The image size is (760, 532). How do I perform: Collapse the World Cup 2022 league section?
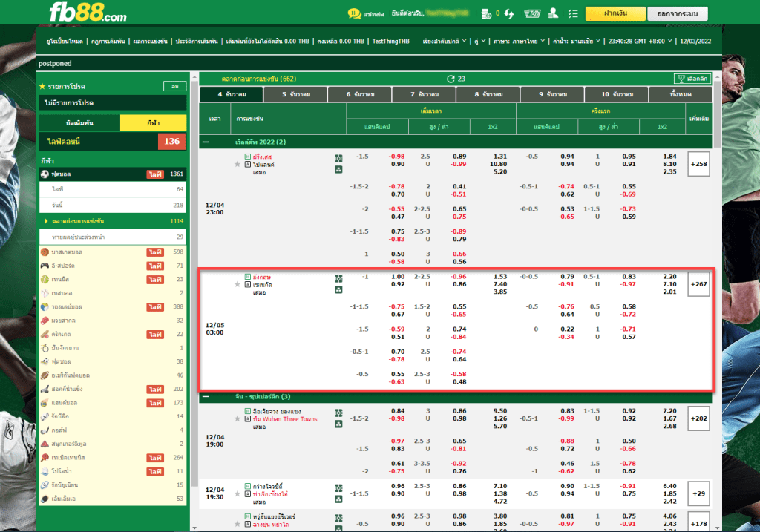coord(206,142)
